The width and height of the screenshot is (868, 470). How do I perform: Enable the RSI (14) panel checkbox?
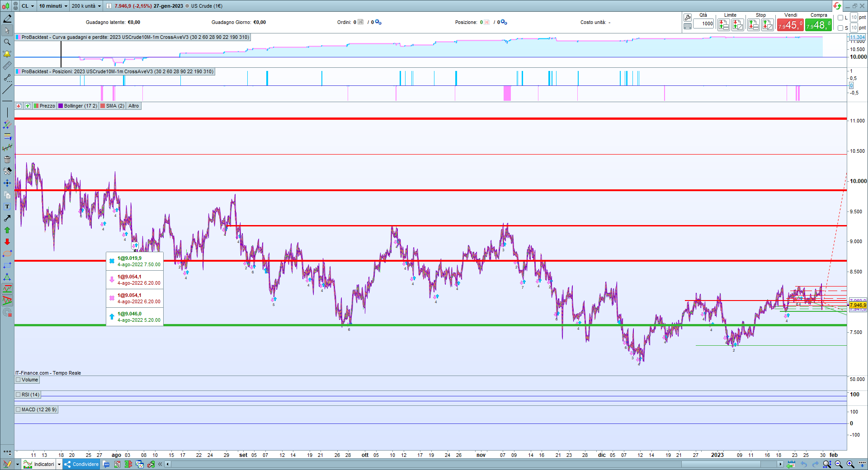(18, 395)
